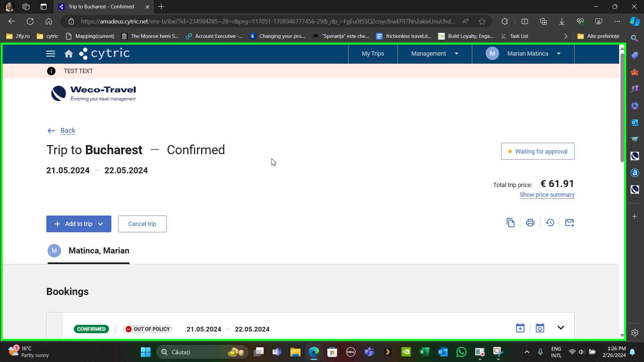Add a site to Edge sidebar
The width and height of the screenshot is (644, 362).
point(635,217)
